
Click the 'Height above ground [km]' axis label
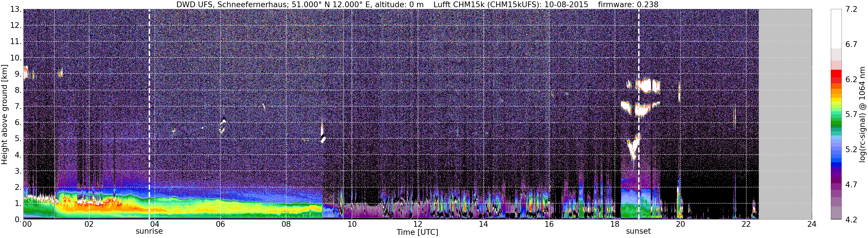coord(4,115)
